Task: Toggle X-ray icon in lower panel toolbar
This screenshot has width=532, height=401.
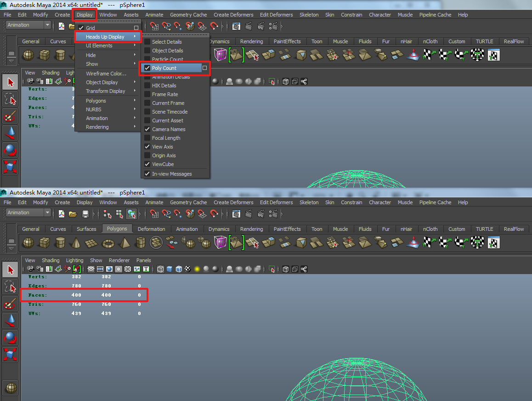Action: pos(286,269)
